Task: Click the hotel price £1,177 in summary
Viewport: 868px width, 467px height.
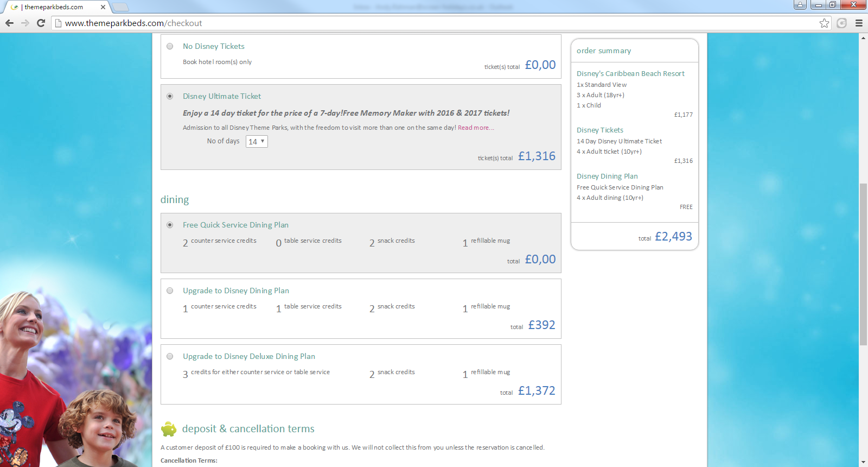Action: tap(684, 115)
